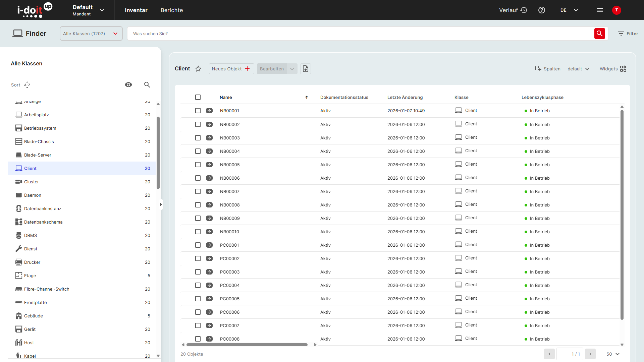Open the help question mark icon

click(541, 10)
